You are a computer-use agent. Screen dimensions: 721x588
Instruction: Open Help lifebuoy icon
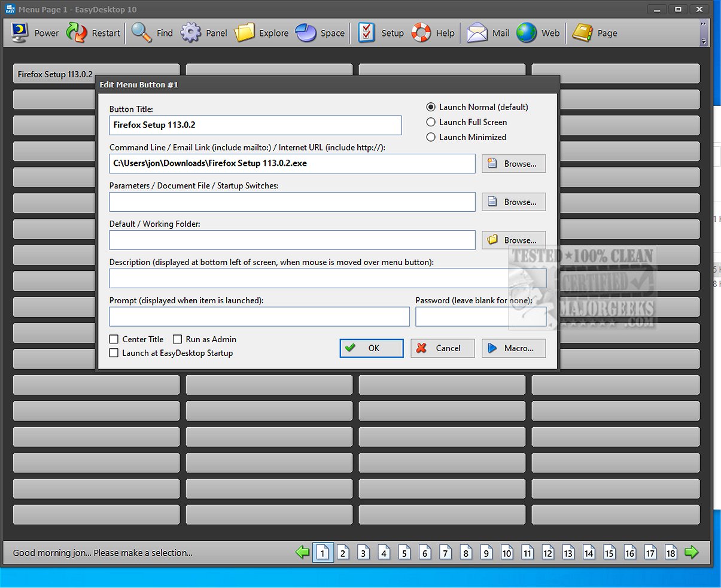coord(421,33)
